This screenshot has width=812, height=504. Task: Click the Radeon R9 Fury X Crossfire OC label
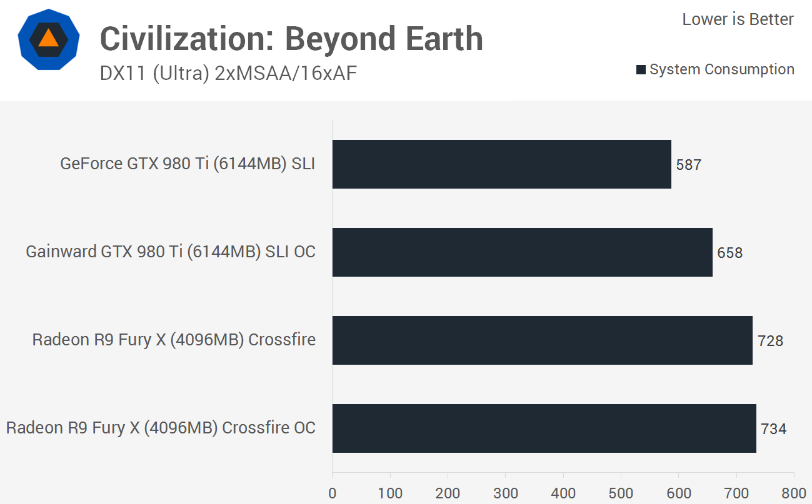click(161, 428)
